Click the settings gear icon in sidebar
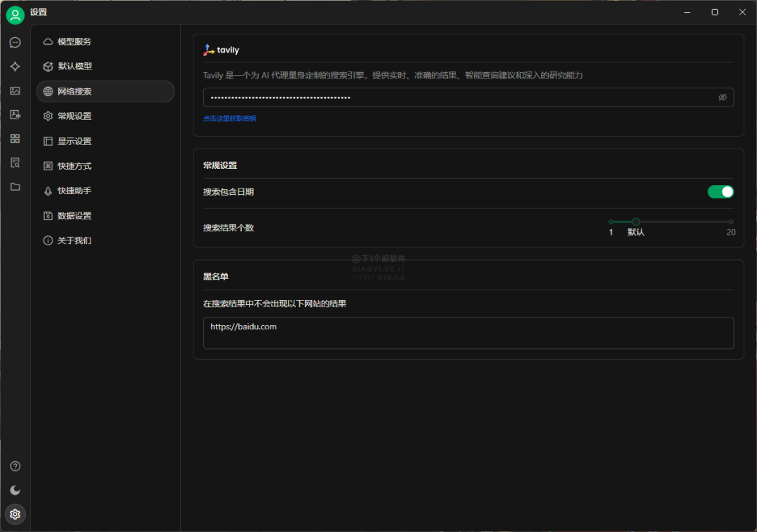The height and width of the screenshot is (532, 757). pyautogui.click(x=15, y=514)
